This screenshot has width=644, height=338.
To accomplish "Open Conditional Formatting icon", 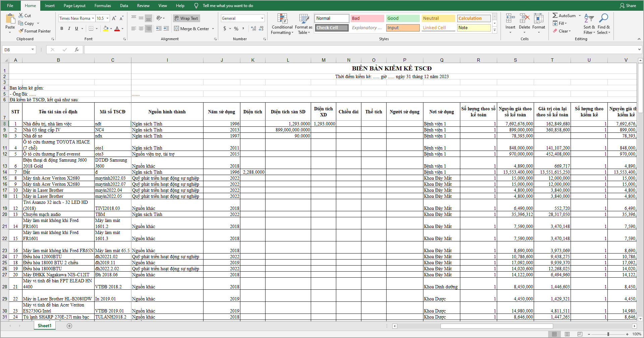I will point(282,19).
